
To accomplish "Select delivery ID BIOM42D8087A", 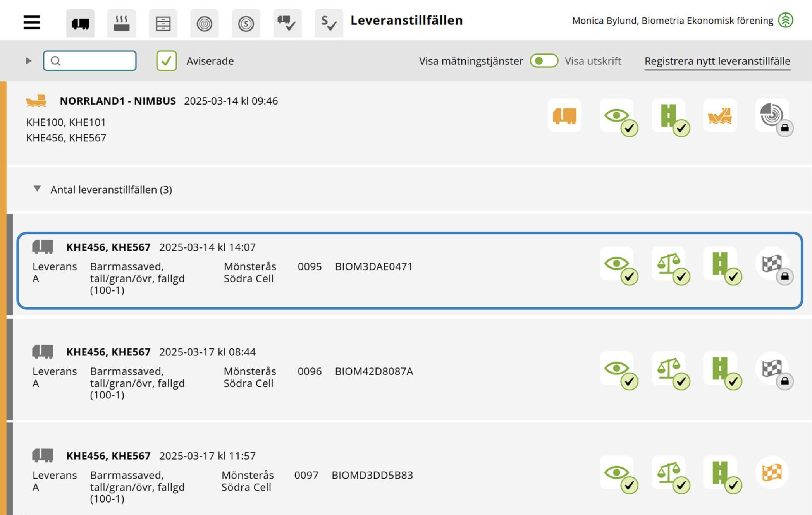I will (374, 371).
